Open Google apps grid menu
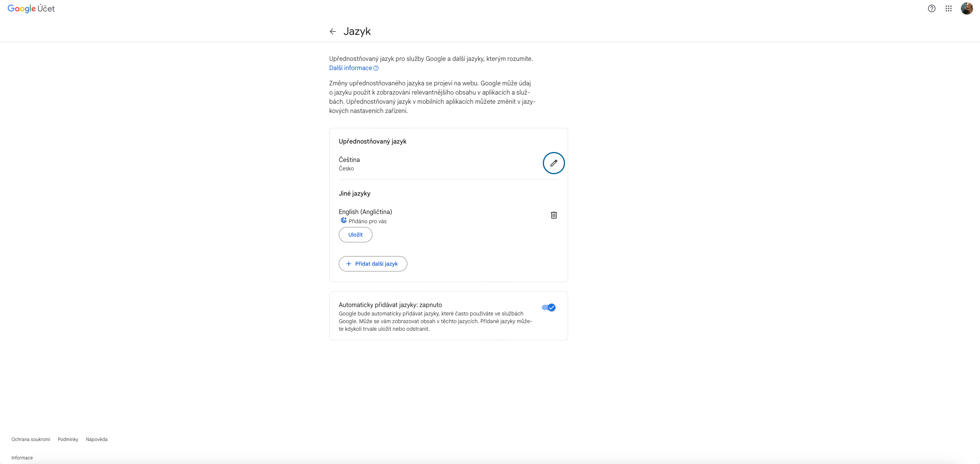 click(x=948, y=8)
